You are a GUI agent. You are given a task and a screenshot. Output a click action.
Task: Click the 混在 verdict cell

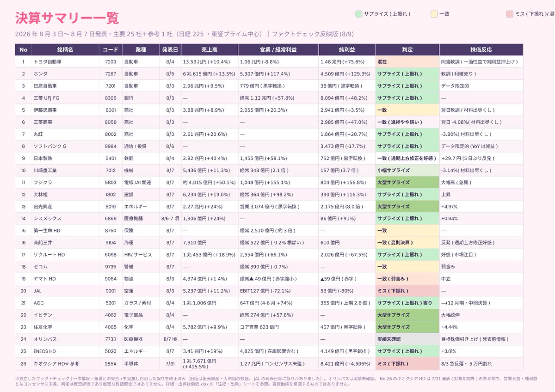407,61
